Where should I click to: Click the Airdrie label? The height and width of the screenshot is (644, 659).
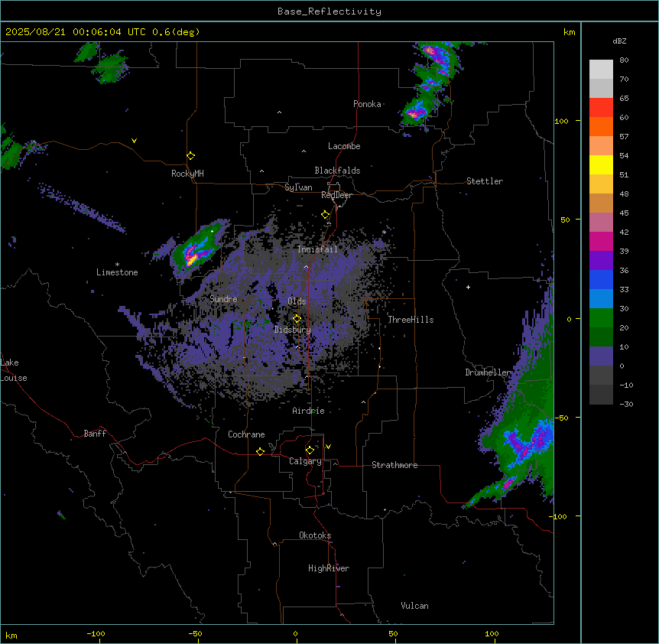point(308,411)
